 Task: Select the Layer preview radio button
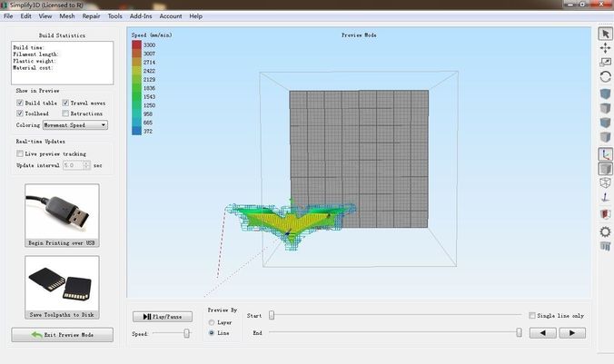pos(212,322)
